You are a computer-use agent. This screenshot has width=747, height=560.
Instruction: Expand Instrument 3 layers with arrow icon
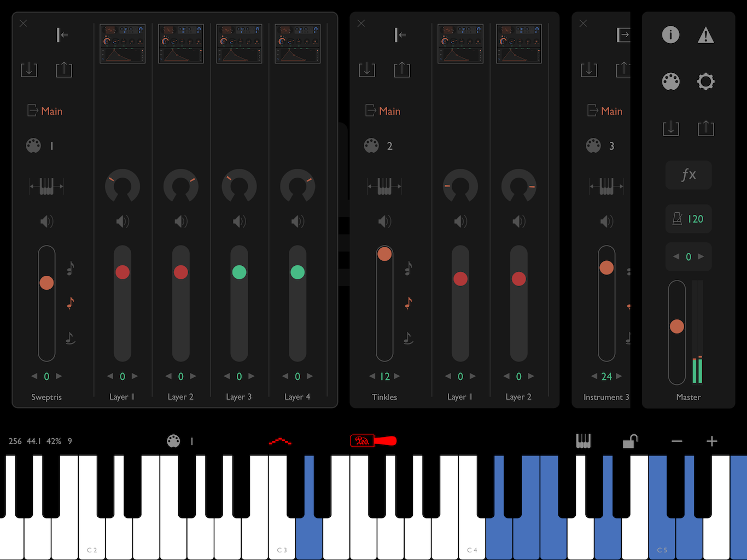(x=623, y=35)
